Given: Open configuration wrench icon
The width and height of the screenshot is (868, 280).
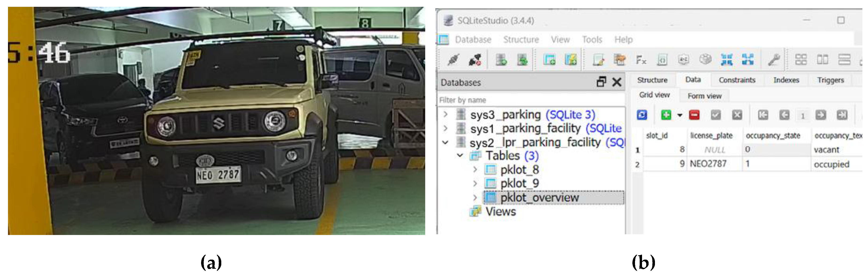Looking at the screenshot, I should click(774, 60).
